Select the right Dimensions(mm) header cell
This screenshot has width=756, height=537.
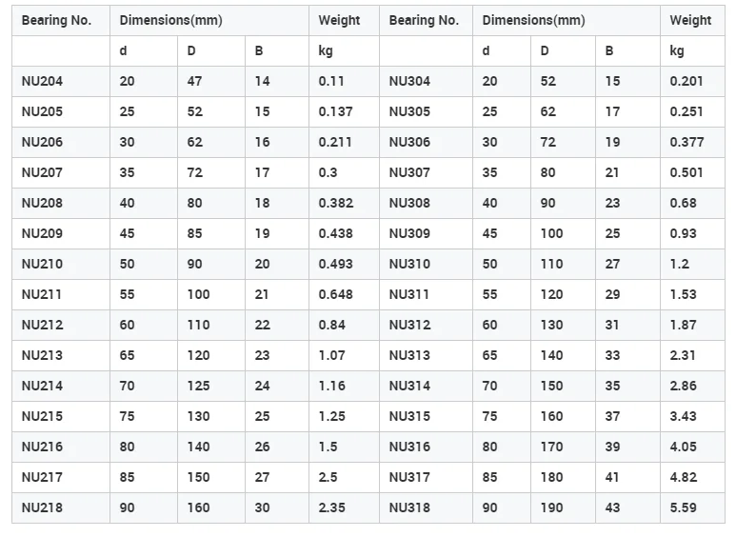click(534, 21)
